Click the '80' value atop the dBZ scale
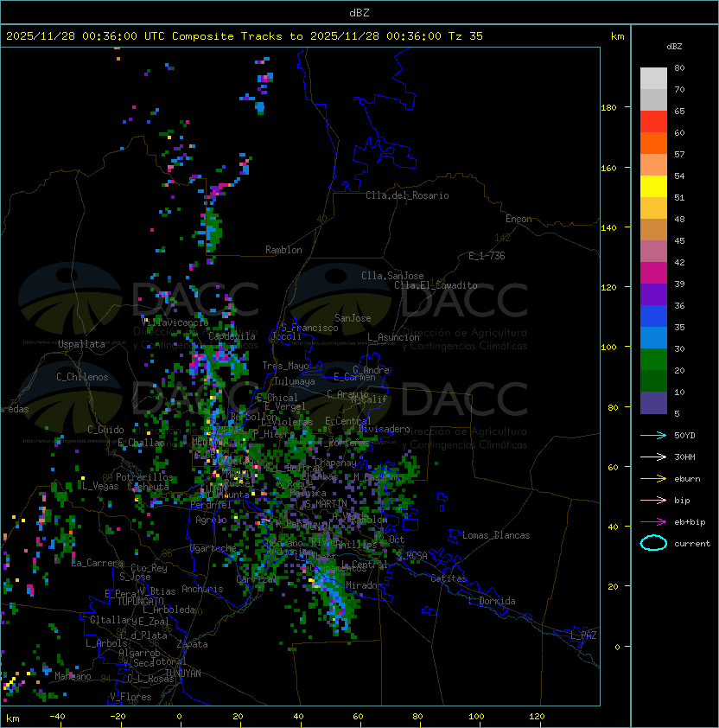Viewport: 719px width, 728px height. [679, 68]
